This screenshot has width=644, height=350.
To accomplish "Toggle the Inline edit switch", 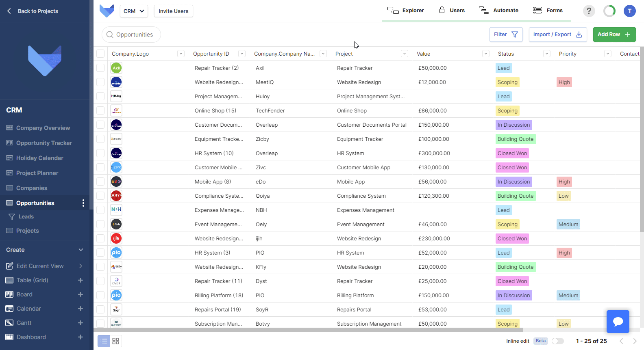I will coord(557,341).
